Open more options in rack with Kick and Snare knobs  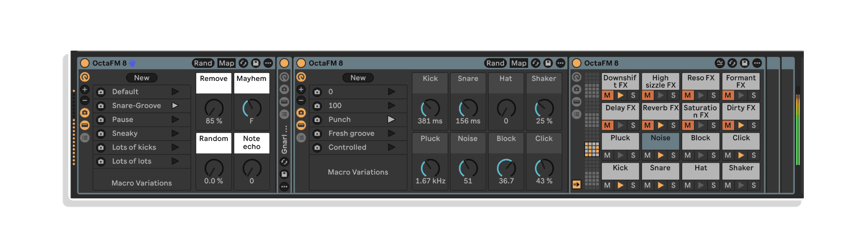point(561,63)
